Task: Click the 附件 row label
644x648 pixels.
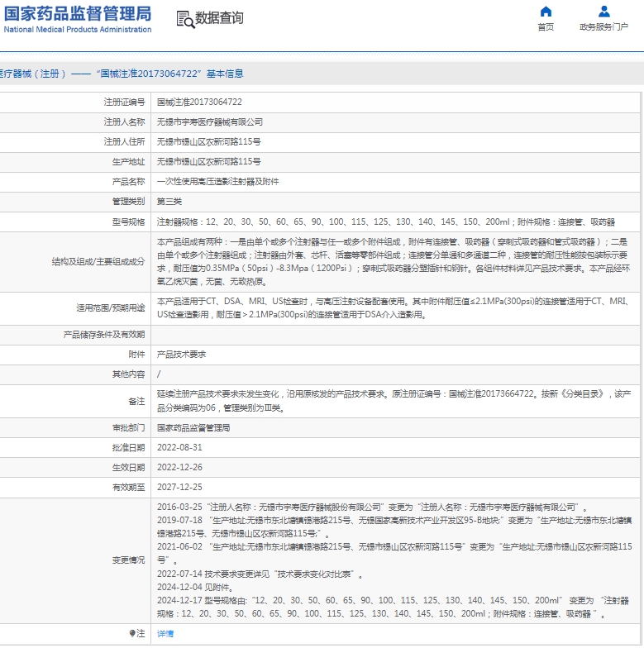Action: 137,354
